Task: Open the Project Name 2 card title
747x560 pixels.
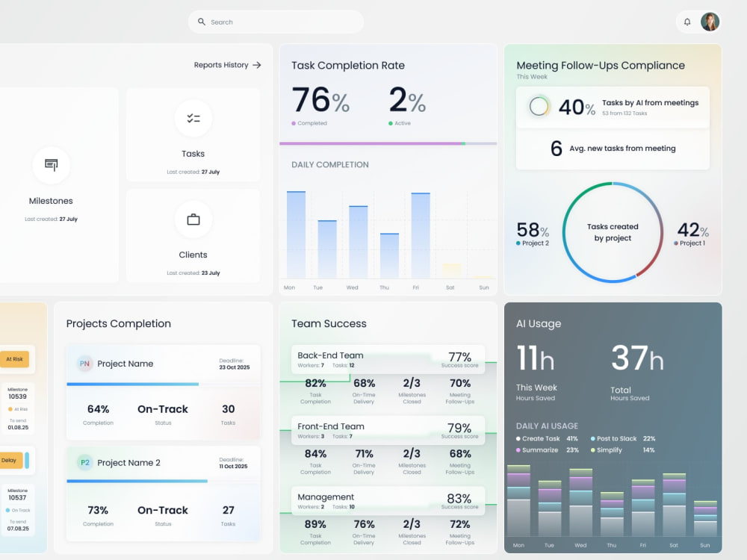Action: pyautogui.click(x=128, y=463)
